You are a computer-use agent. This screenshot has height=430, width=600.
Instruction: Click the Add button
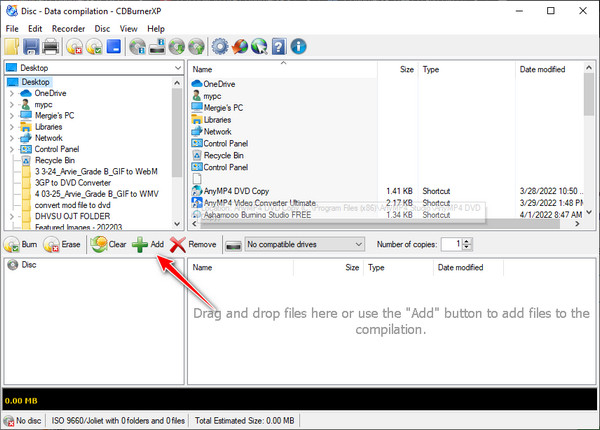point(148,244)
